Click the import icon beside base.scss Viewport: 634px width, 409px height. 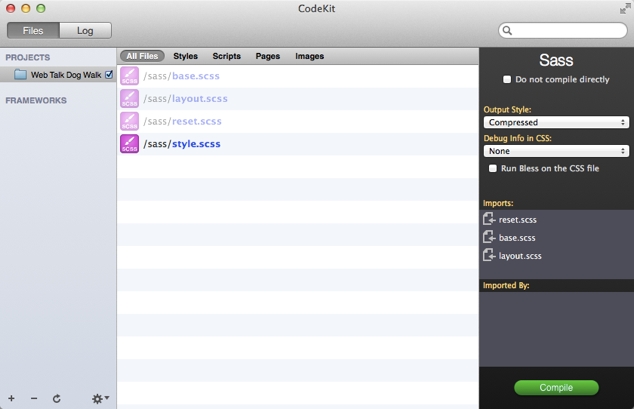[x=489, y=237]
